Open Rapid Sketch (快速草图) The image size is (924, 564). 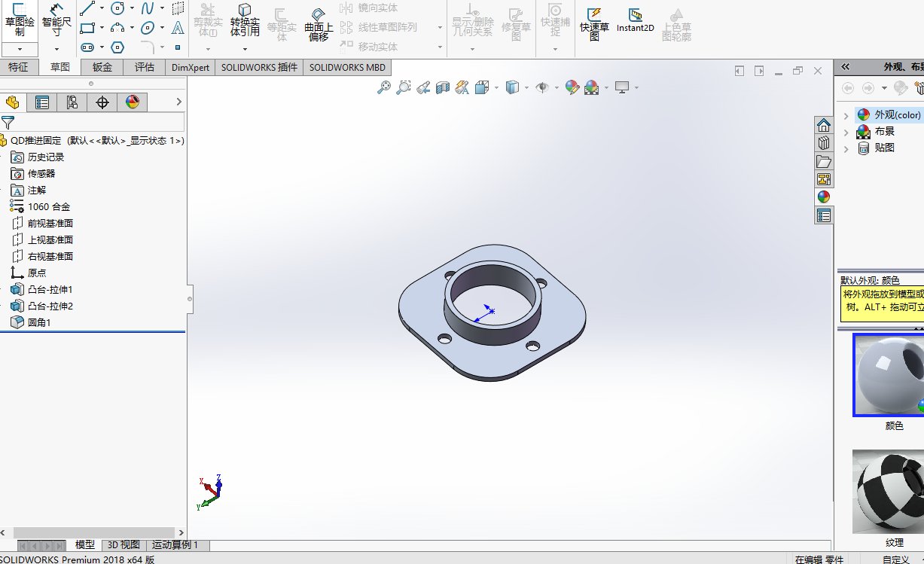coord(594,23)
